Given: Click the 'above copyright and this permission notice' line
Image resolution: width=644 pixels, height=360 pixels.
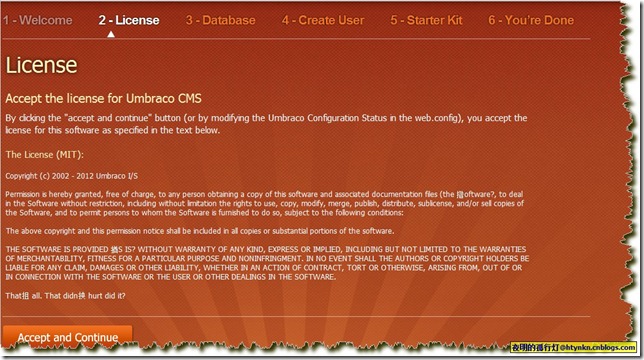Looking at the screenshot, I should pyautogui.click(x=200, y=231).
